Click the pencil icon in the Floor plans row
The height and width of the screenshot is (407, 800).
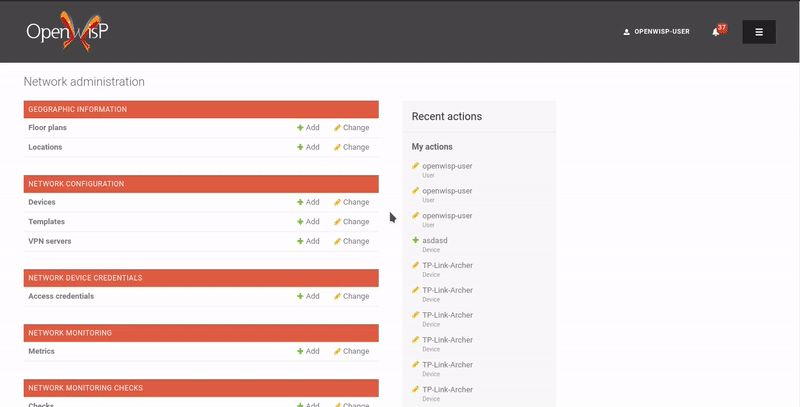click(337, 128)
